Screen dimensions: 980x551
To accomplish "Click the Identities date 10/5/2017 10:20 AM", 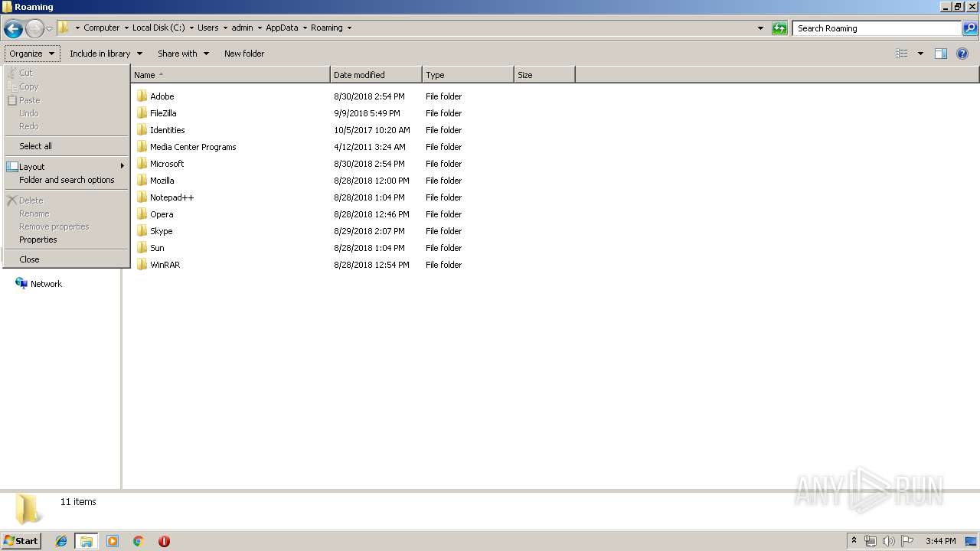I will coord(372,130).
